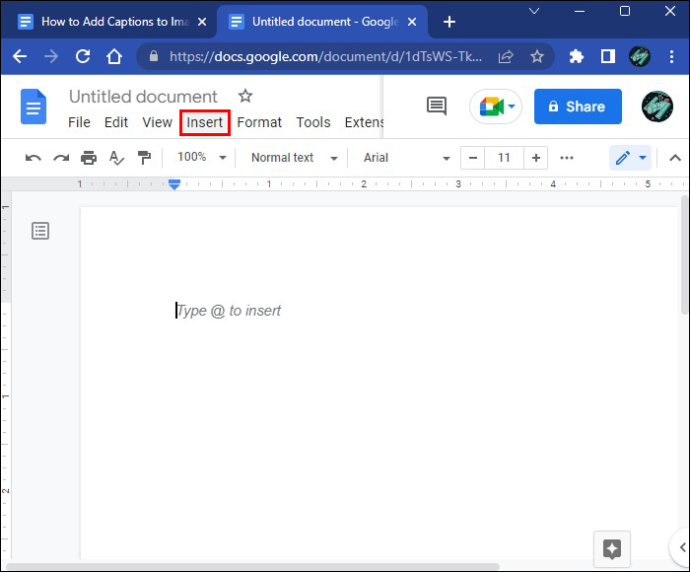Open the Insert menu
This screenshot has width=690, height=572.
pyautogui.click(x=205, y=122)
